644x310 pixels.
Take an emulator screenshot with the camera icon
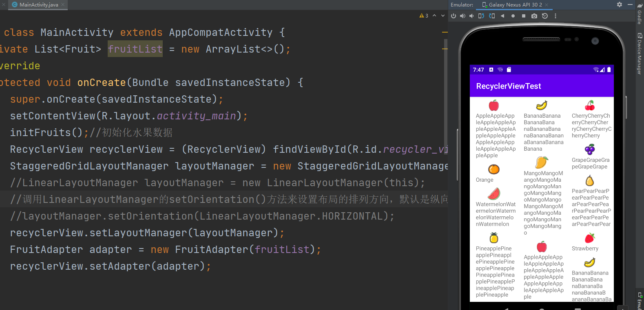[534, 16]
